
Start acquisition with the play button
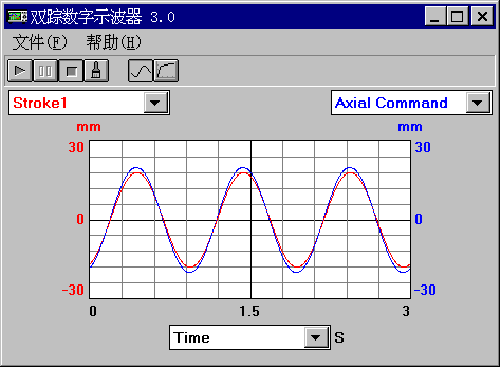click(x=20, y=71)
